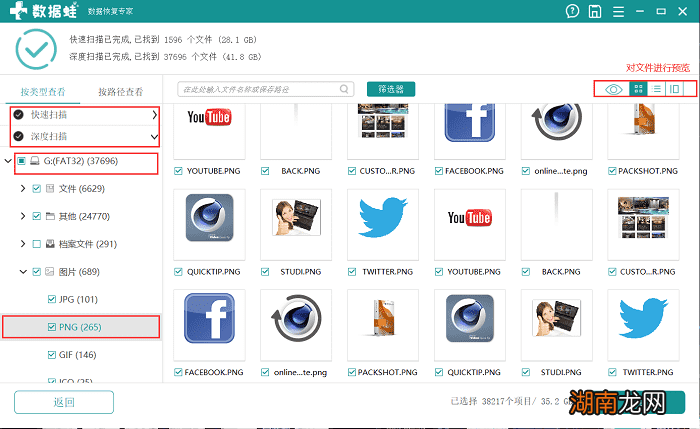The image size is (700, 429).
Task: Toggle the 档案文件 (291) checkbox
Action: coord(37,243)
